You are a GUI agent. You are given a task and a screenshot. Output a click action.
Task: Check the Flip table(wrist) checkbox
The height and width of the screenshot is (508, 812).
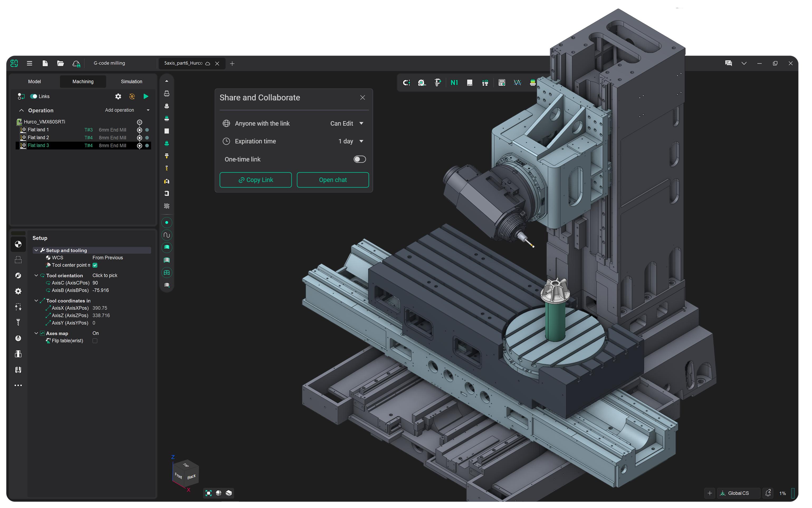(95, 341)
